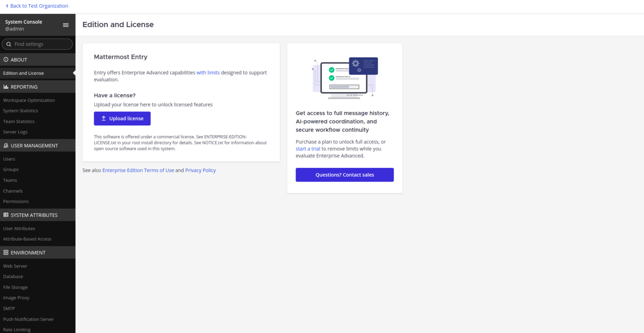Open the Privacy Policy link
This screenshot has width=644, height=333.
point(201,170)
